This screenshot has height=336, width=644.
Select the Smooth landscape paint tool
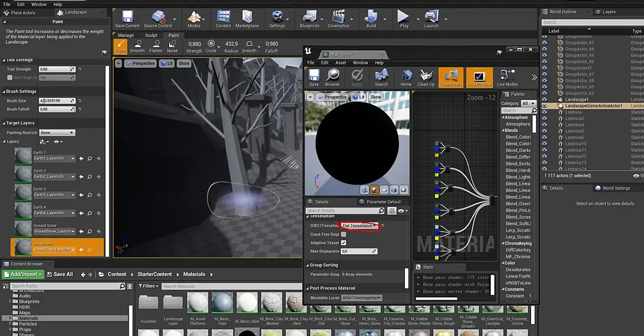coord(138,46)
